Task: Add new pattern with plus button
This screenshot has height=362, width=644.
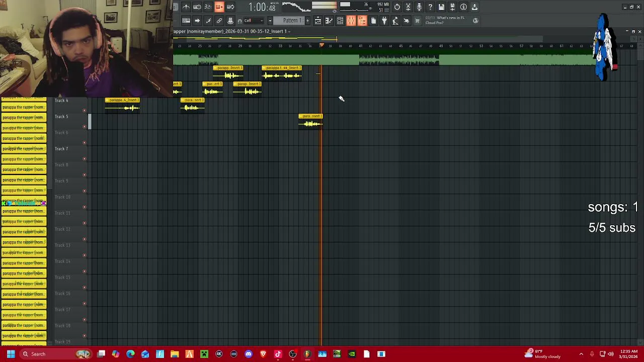Action: tap(307, 21)
